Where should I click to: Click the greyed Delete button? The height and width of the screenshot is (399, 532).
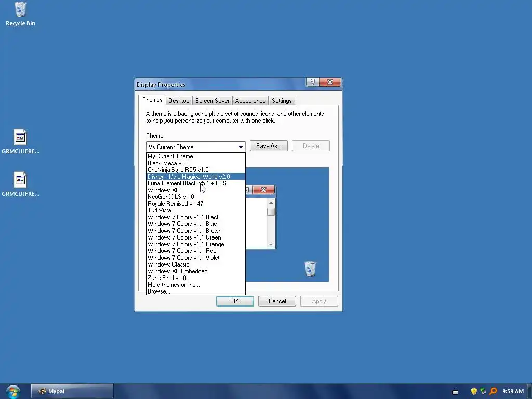[x=311, y=146]
